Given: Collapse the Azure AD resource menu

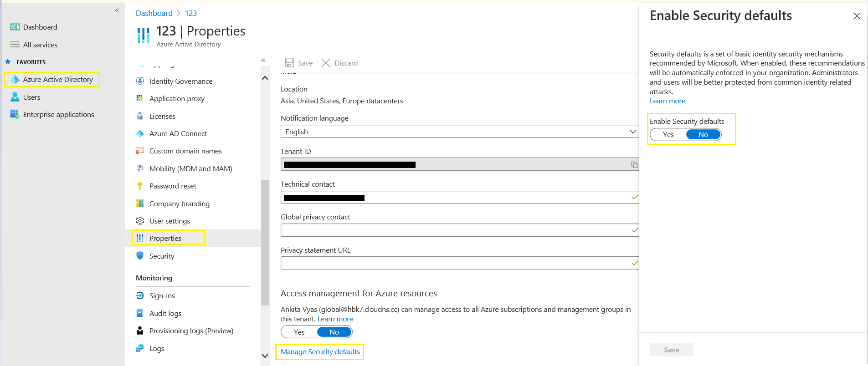Looking at the screenshot, I should pyautogui.click(x=263, y=60).
